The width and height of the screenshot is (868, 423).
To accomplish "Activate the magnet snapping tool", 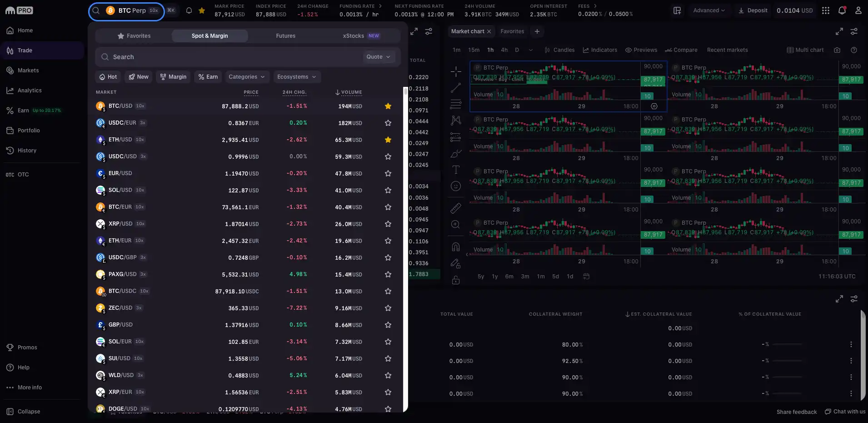I will [456, 247].
